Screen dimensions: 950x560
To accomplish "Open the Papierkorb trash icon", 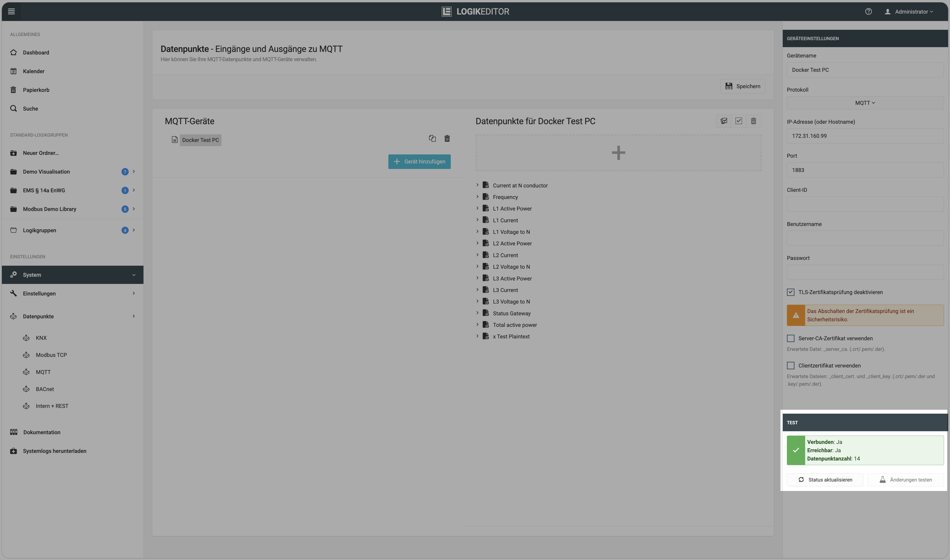I will 13,90.
